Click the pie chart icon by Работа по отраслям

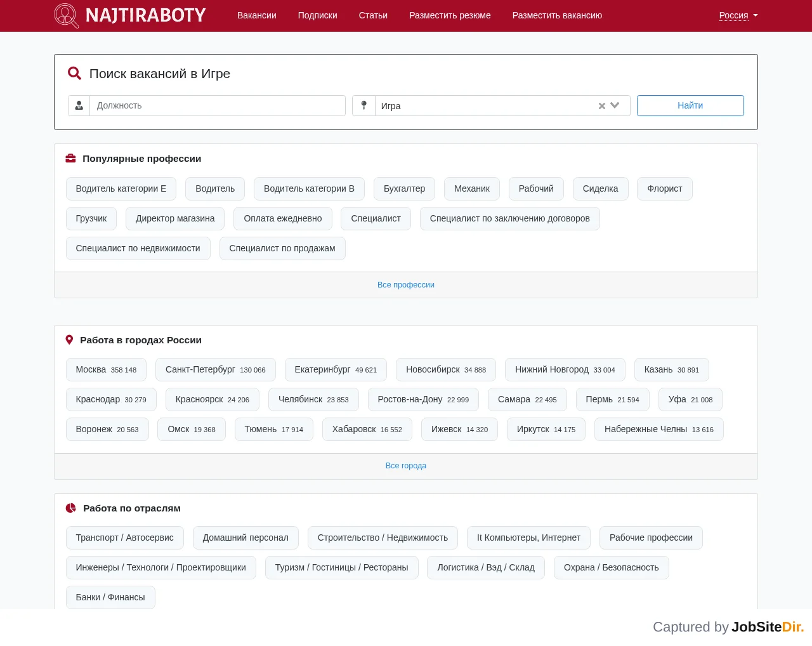[71, 508]
